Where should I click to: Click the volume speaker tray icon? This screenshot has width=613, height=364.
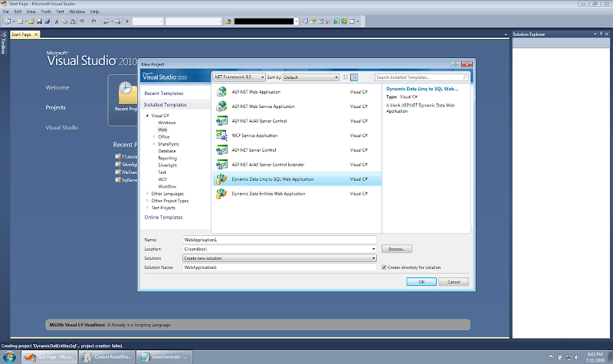coord(577,357)
